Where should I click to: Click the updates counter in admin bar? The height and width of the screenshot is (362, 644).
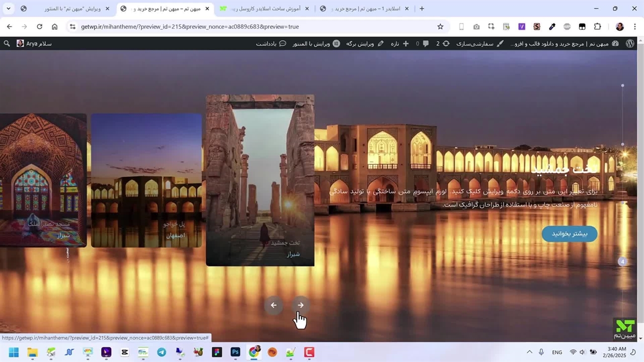[442, 44]
